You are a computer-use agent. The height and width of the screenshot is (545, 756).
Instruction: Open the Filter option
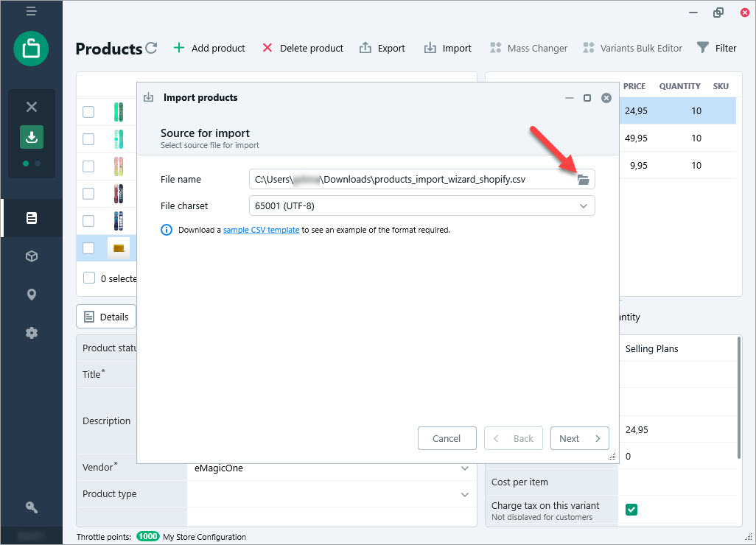pos(717,48)
